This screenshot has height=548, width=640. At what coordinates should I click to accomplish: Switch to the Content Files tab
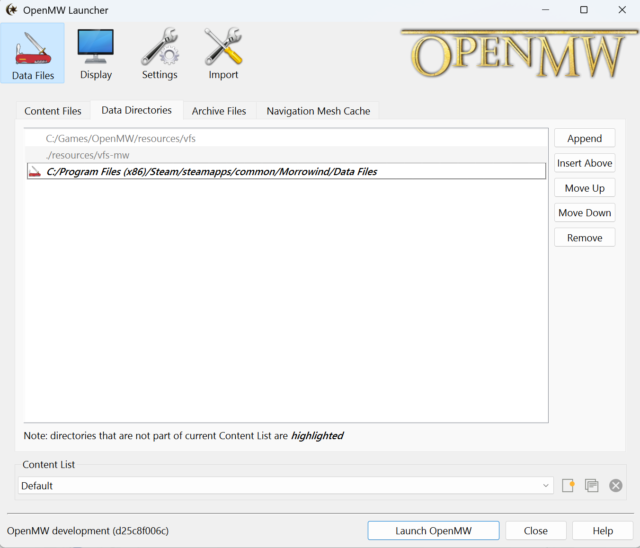[x=53, y=111]
